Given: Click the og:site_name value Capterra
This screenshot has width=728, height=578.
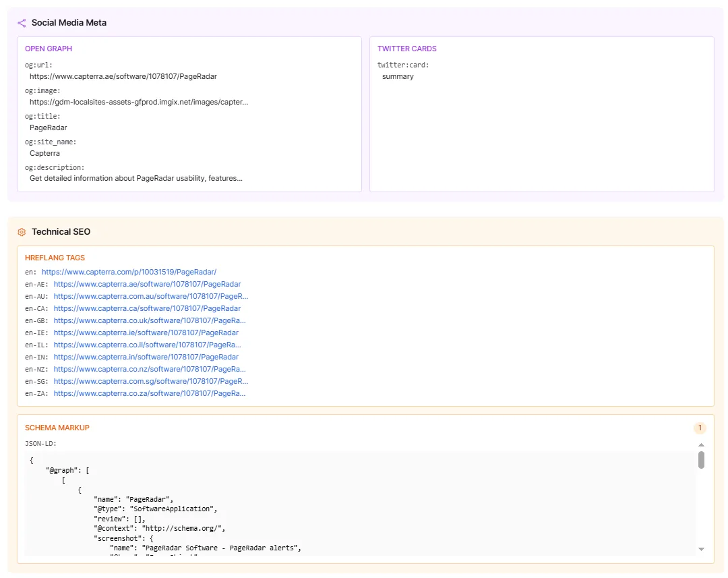Looking at the screenshot, I should (44, 153).
